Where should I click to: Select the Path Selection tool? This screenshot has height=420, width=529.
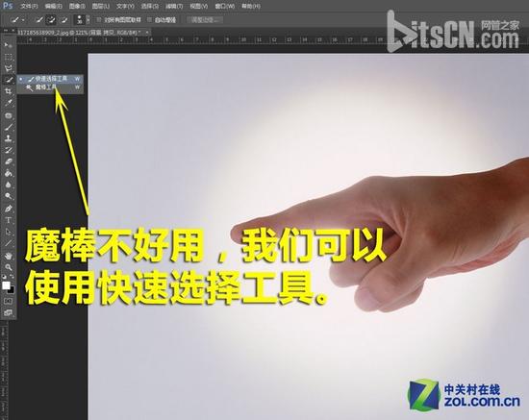[8, 232]
